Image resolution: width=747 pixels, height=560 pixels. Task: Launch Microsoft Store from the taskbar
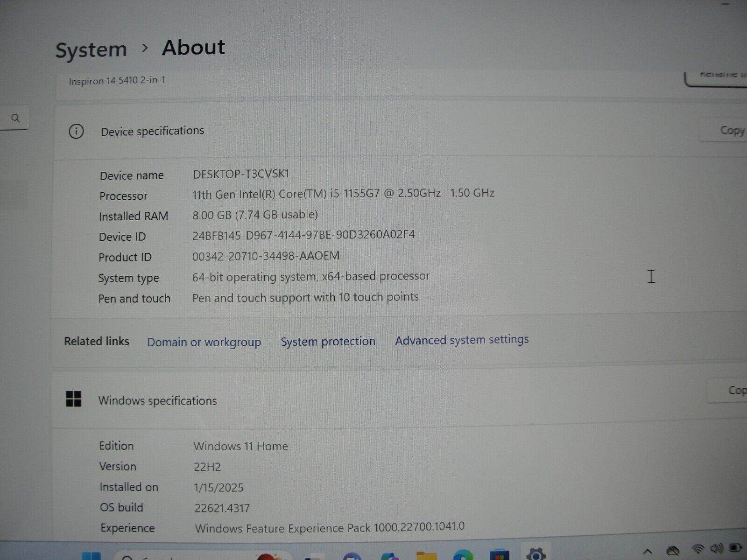(500, 555)
